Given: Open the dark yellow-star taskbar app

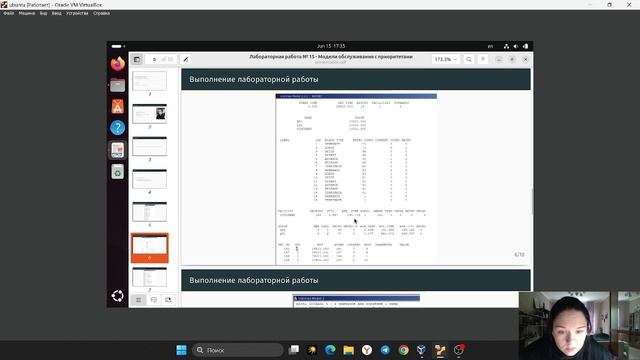Looking at the screenshot, I should click(312, 350).
